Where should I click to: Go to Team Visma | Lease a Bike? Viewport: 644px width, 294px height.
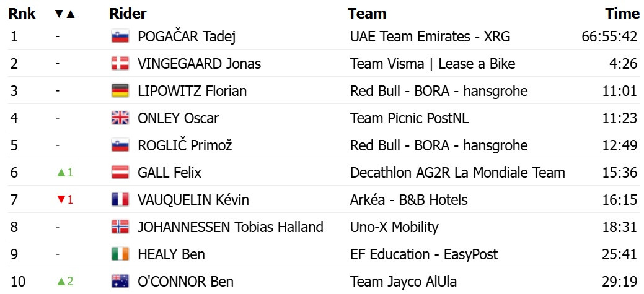pos(433,64)
